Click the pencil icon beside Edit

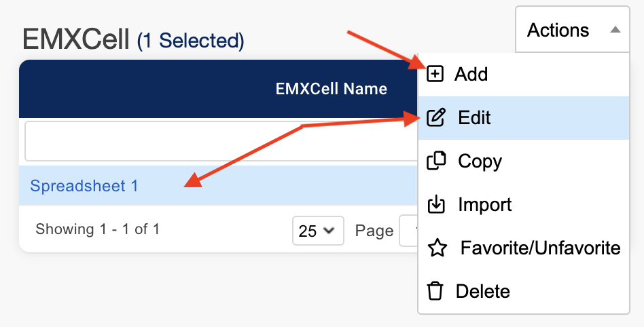pyautogui.click(x=436, y=118)
